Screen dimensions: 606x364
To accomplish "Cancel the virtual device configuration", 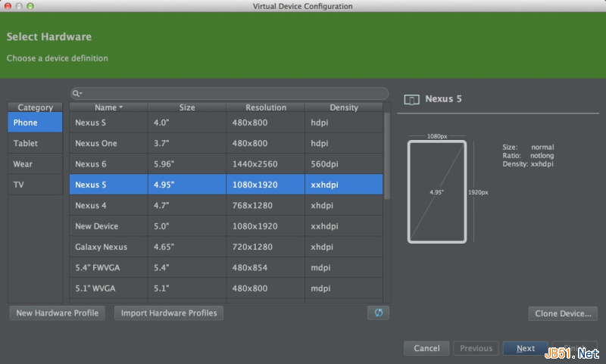I will click(426, 348).
